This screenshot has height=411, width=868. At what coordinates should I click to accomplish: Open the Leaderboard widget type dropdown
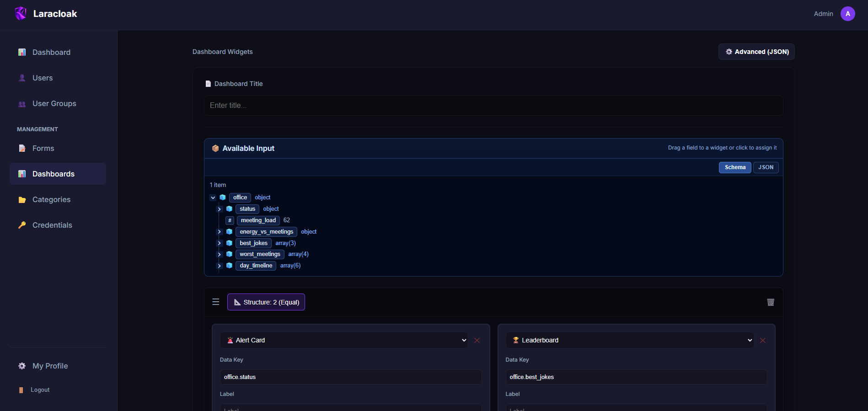pos(630,340)
